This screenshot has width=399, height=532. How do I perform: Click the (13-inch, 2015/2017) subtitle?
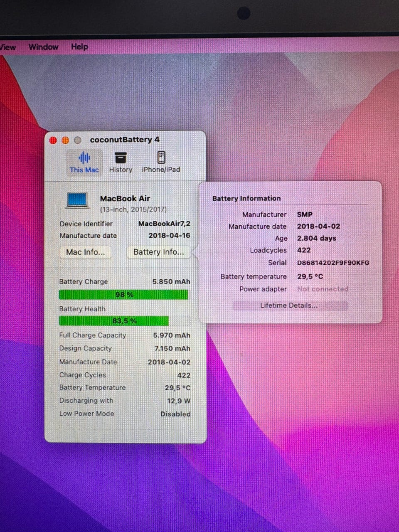[x=133, y=209]
